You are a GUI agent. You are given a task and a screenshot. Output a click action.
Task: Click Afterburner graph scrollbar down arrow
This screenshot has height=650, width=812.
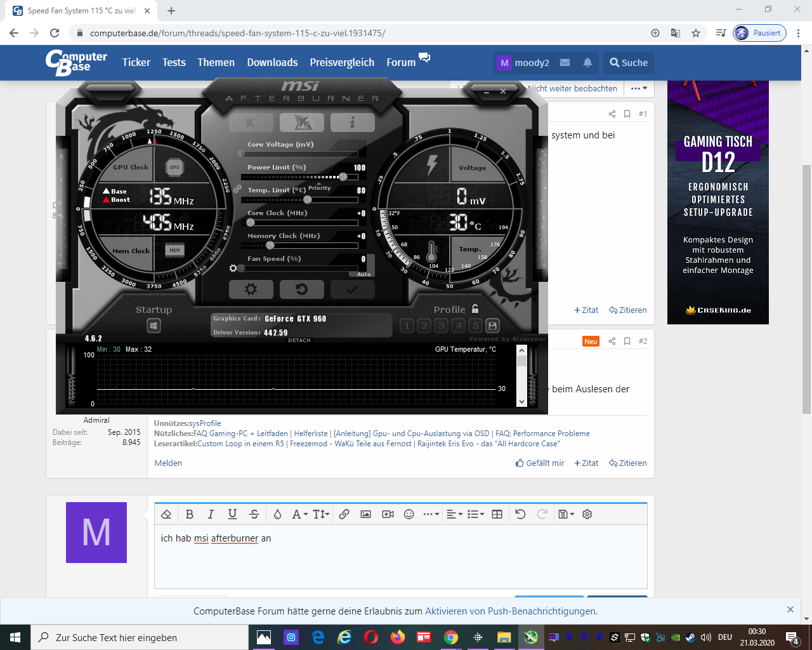(x=521, y=401)
